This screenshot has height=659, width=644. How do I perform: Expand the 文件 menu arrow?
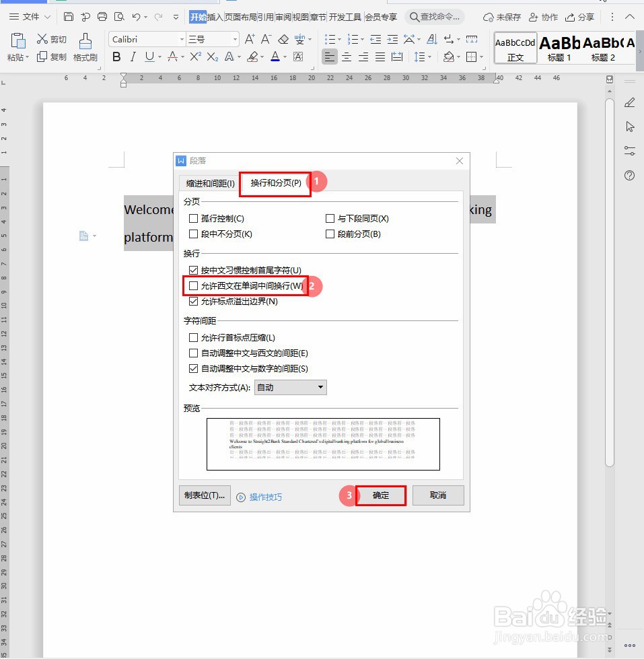pos(47,17)
